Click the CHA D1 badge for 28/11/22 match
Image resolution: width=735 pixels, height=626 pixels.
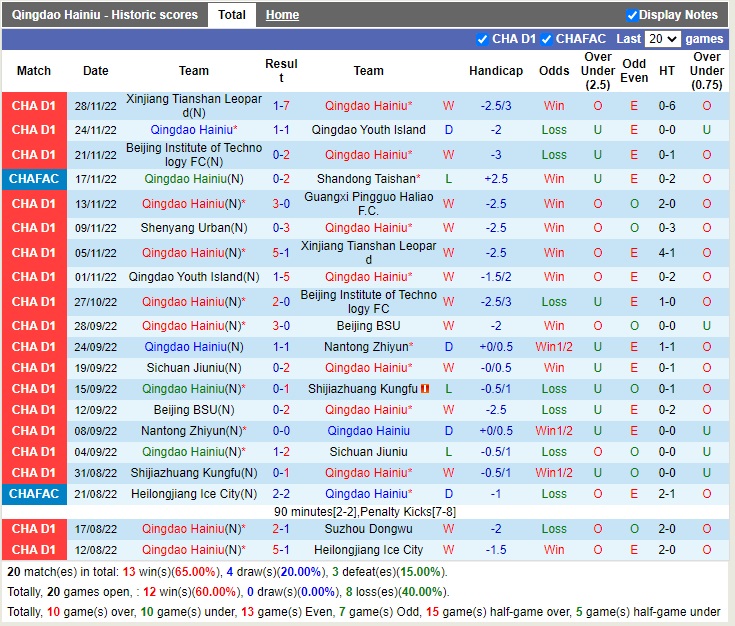[x=34, y=106]
